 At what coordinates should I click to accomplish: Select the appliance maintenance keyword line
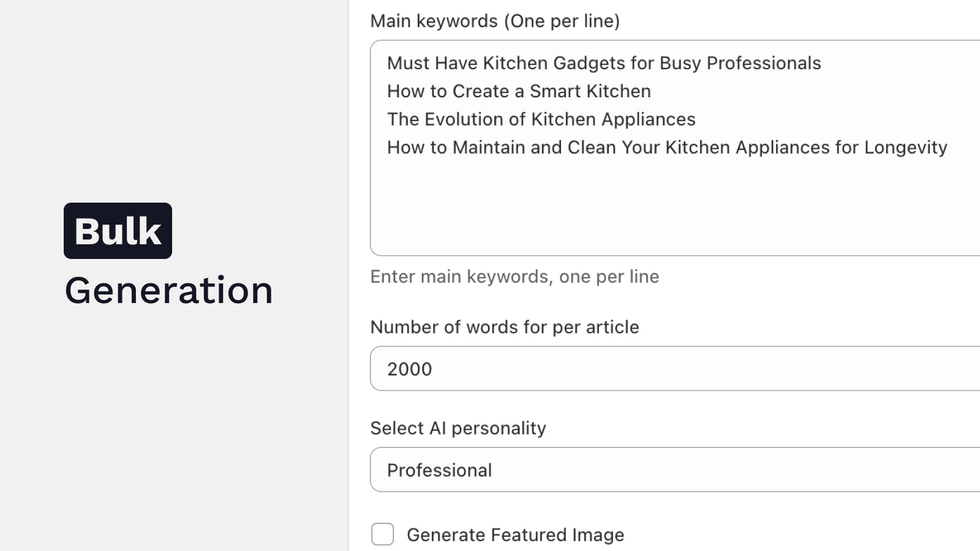[x=667, y=147]
